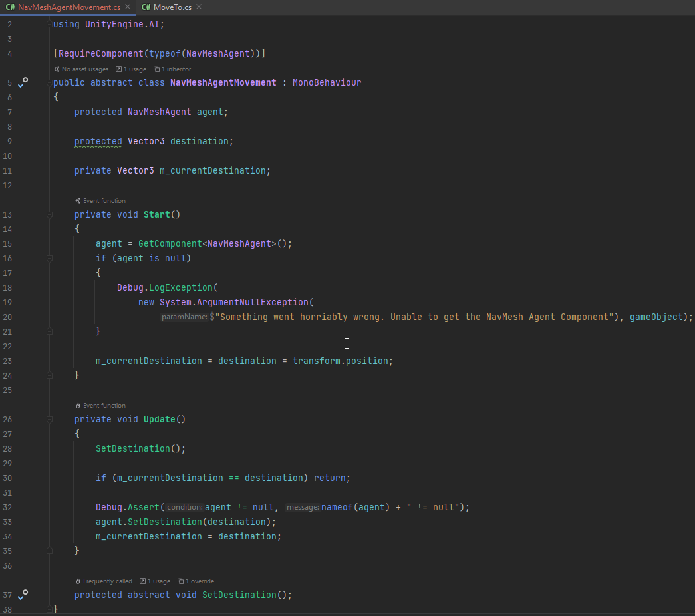This screenshot has height=616, width=695.
Task: Click 'Event function' hint above Start
Action: [100, 200]
